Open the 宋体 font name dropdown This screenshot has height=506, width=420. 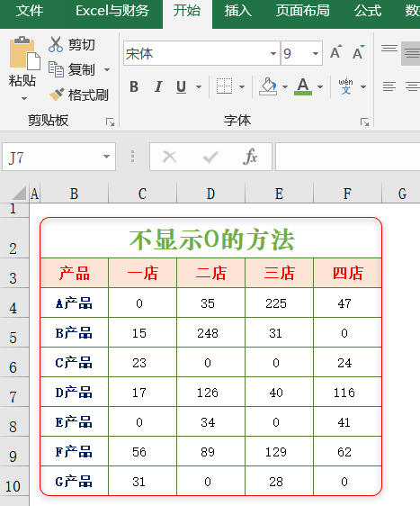[273, 53]
